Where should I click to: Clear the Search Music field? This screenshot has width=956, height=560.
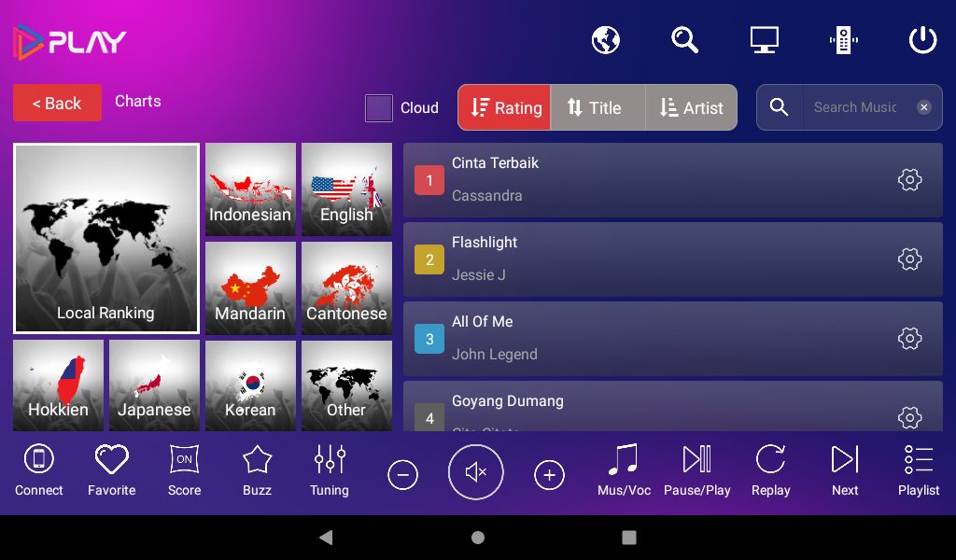click(923, 107)
